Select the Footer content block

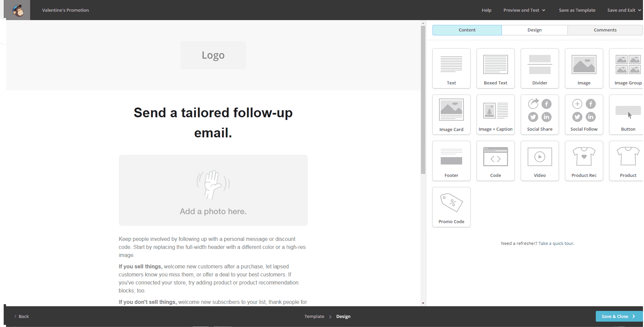[451, 161]
